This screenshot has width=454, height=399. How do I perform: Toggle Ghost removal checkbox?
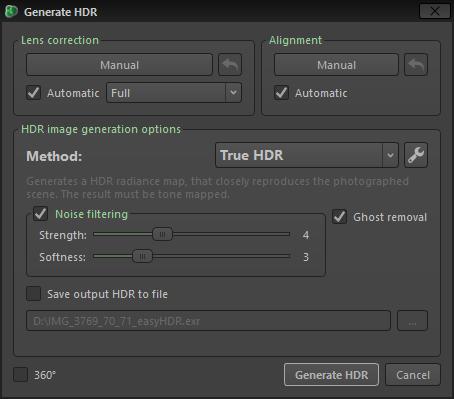(339, 217)
